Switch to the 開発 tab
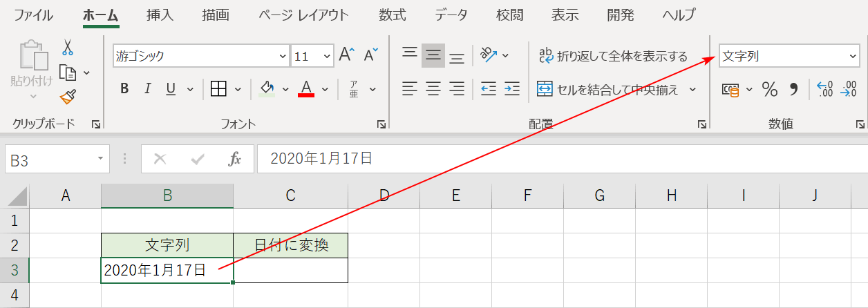Image resolution: width=868 pixels, height=308 pixels. click(x=621, y=15)
